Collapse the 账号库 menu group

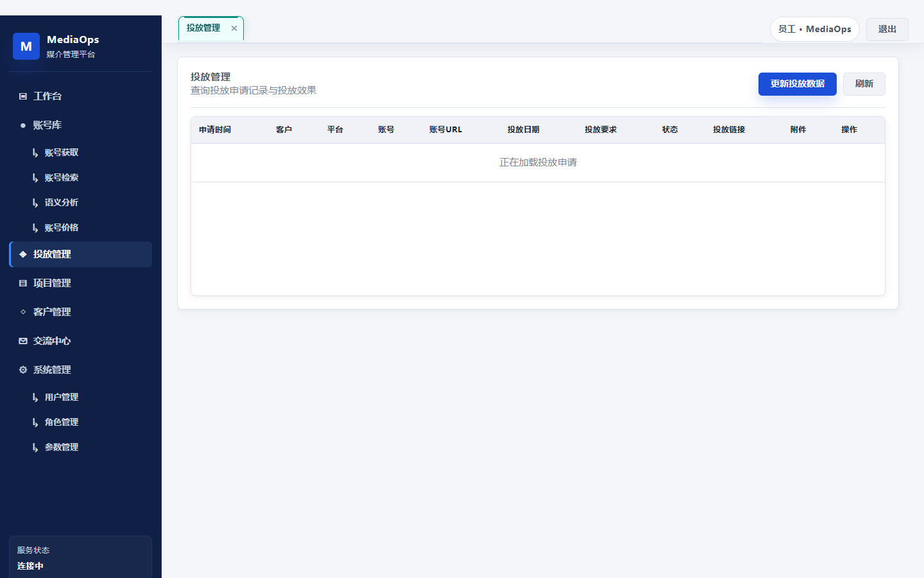81,125
